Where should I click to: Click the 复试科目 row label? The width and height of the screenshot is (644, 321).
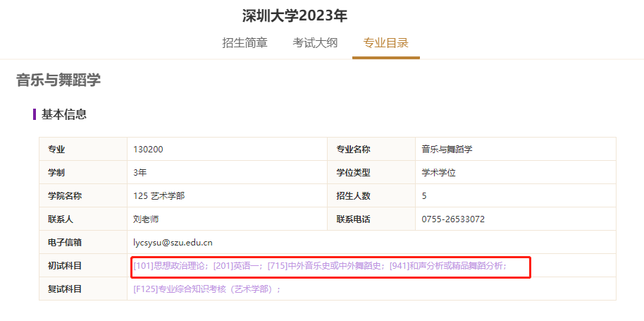(65, 289)
